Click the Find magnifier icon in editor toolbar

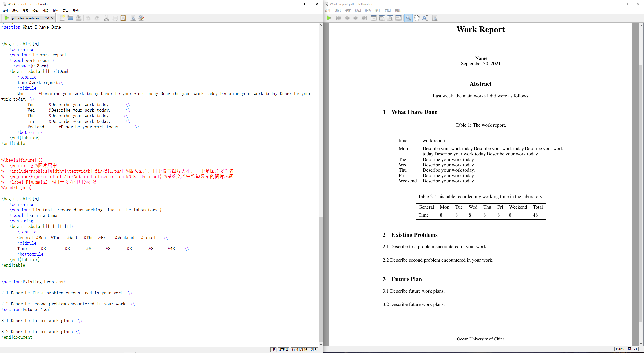(133, 18)
